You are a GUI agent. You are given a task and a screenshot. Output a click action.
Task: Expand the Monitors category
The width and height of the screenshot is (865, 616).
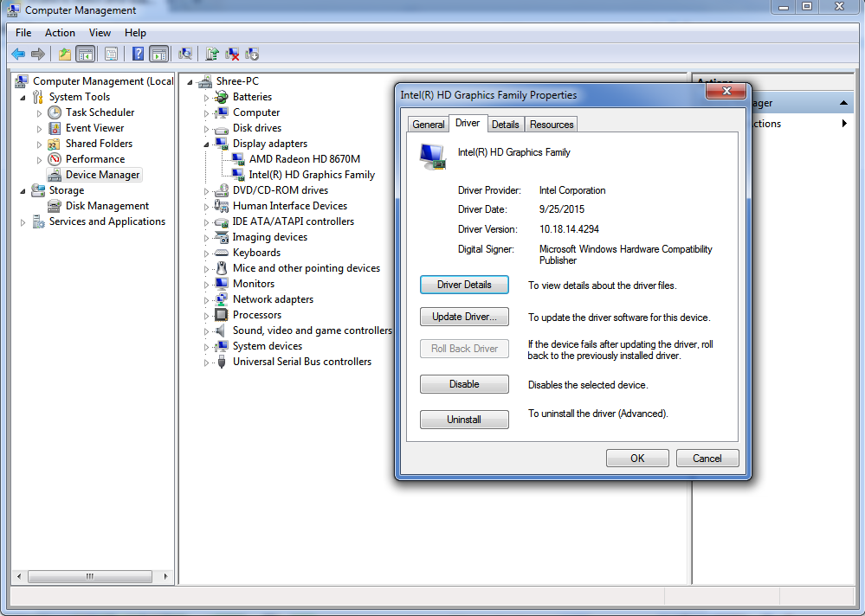206,285
